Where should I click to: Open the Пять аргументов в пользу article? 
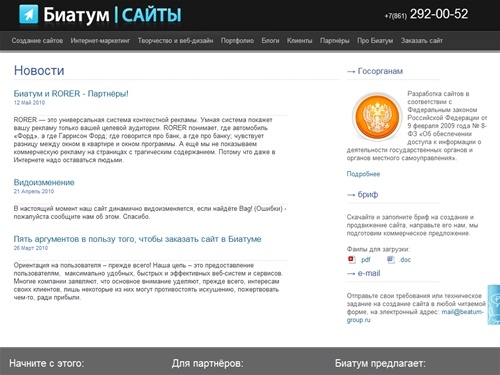coord(137,239)
